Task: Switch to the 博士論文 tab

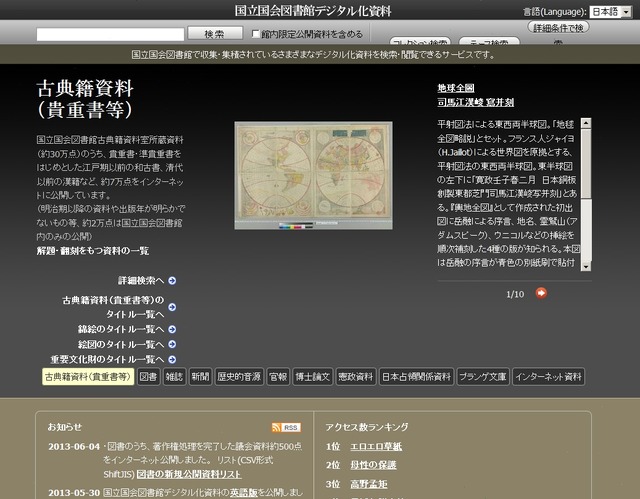Action: (x=313, y=377)
